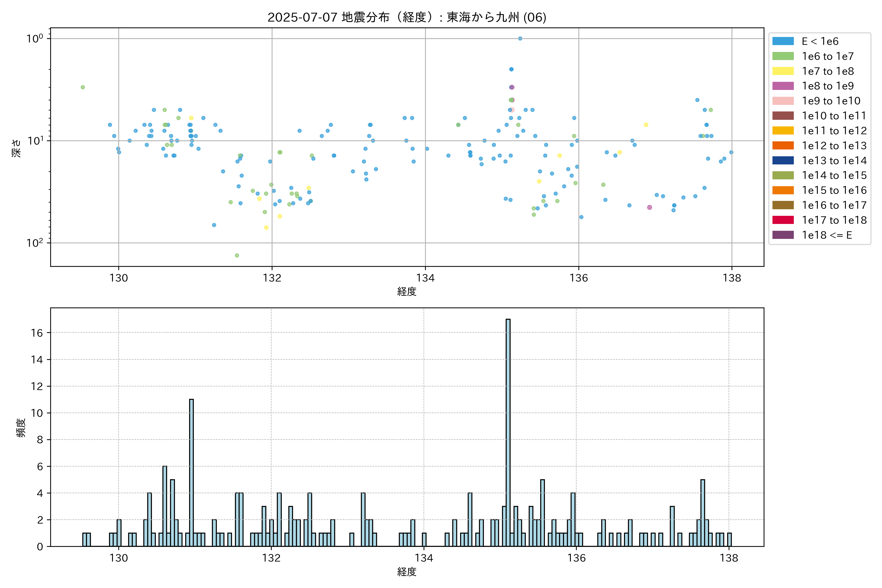Click the pink 1e9 to 1e10 legend swatch
Viewport: 882px width, 588px height.
tap(783, 101)
